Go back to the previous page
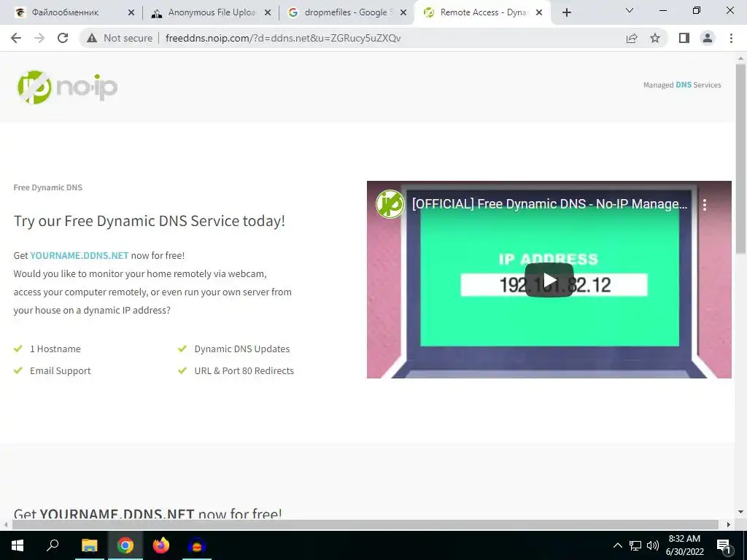Image resolution: width=747 pixels, height=560 pixels. 16,38
